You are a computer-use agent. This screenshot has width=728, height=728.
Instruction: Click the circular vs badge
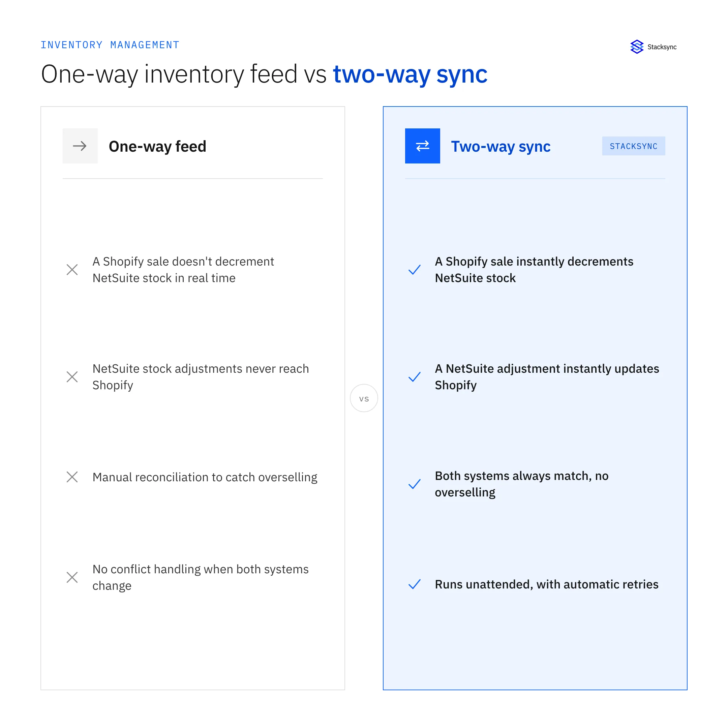[364, 398]
